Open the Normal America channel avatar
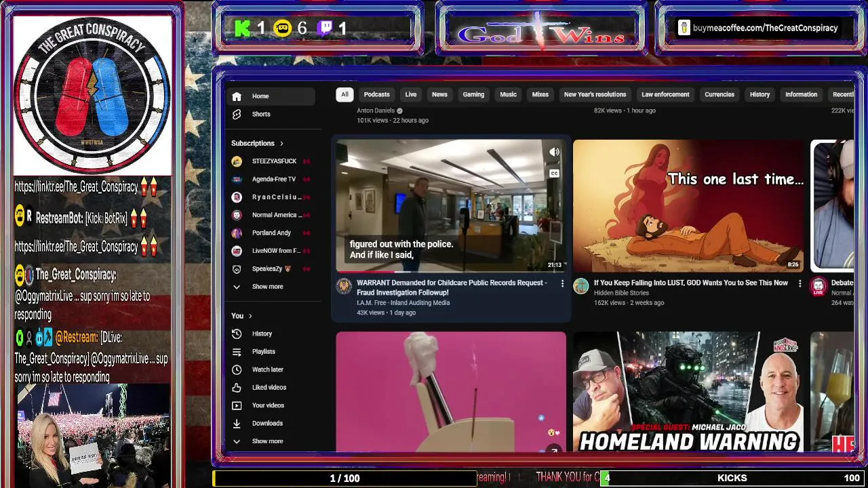Screen dimensions: 868x488 (x=237, y=215)
